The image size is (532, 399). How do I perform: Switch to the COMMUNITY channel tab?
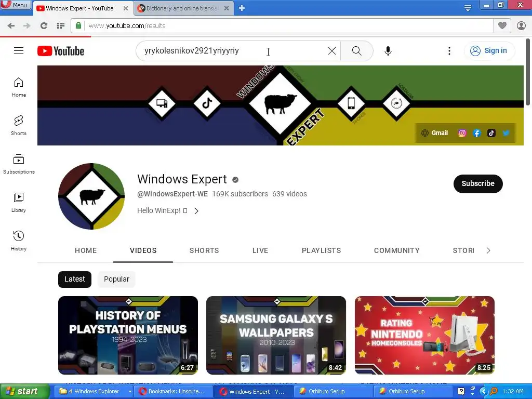point(396,250)
